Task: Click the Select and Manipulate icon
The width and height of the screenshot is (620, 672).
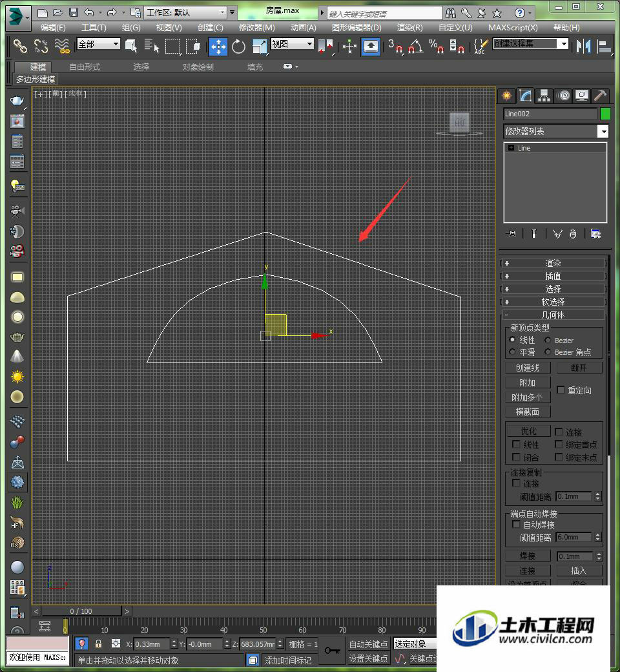Action: (x=349, y=46)
